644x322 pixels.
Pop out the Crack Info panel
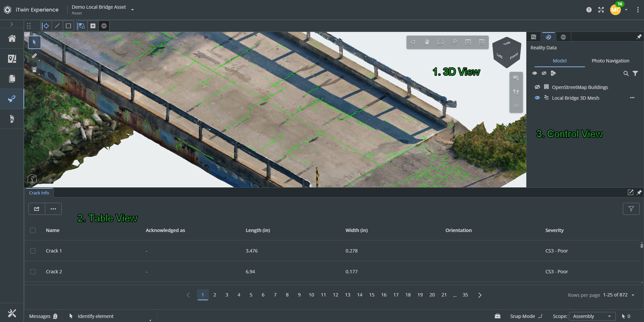pyautogui.click(x=630, y=192)
